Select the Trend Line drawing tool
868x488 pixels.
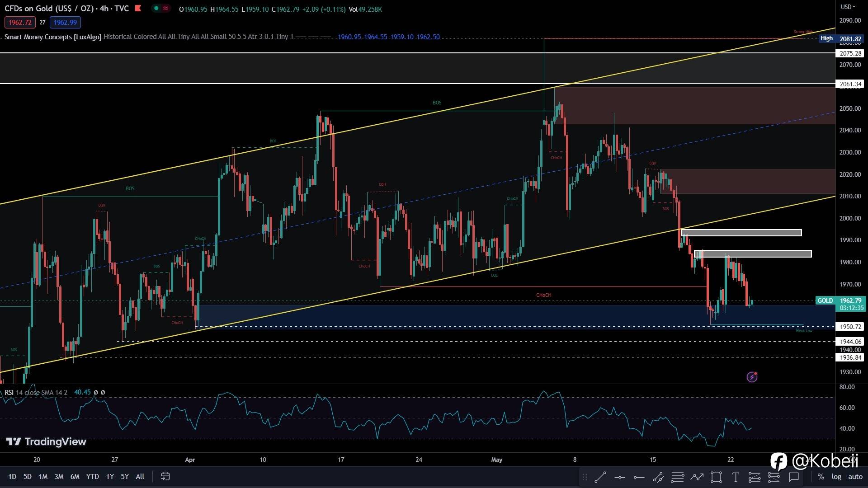(600, 477)
